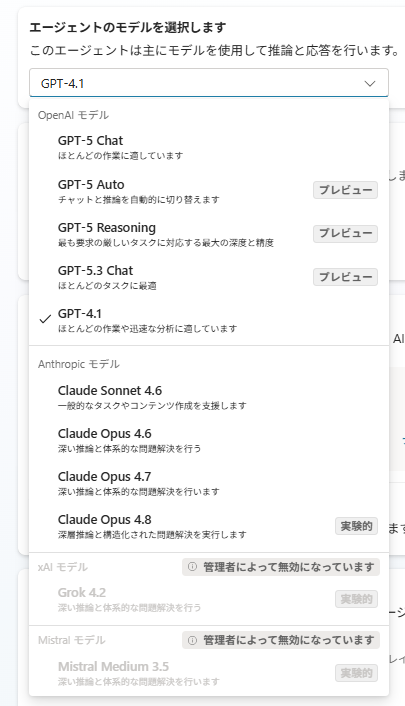Click プレビュー badge next to GPT-5.3 Chat
405x706 pixels.
pyautogui.click(x=346, y=277)
